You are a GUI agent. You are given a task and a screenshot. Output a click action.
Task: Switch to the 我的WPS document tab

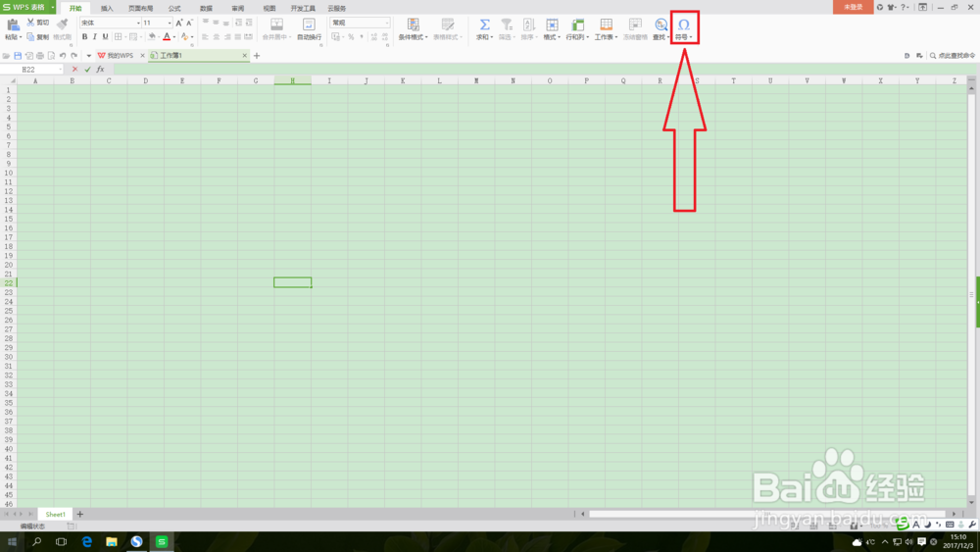click(120, 56)
